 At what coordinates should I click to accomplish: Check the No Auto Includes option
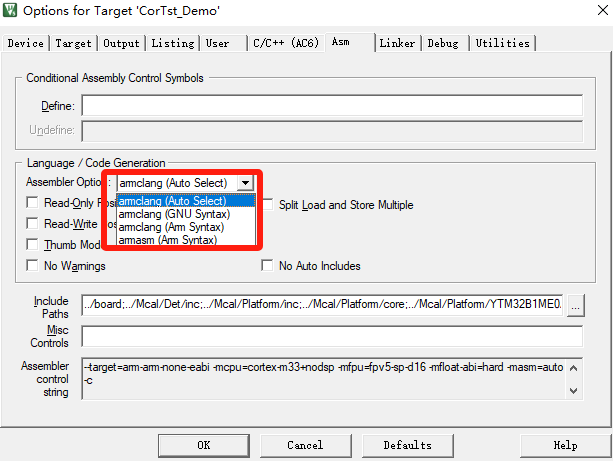(x=268, y=266)
